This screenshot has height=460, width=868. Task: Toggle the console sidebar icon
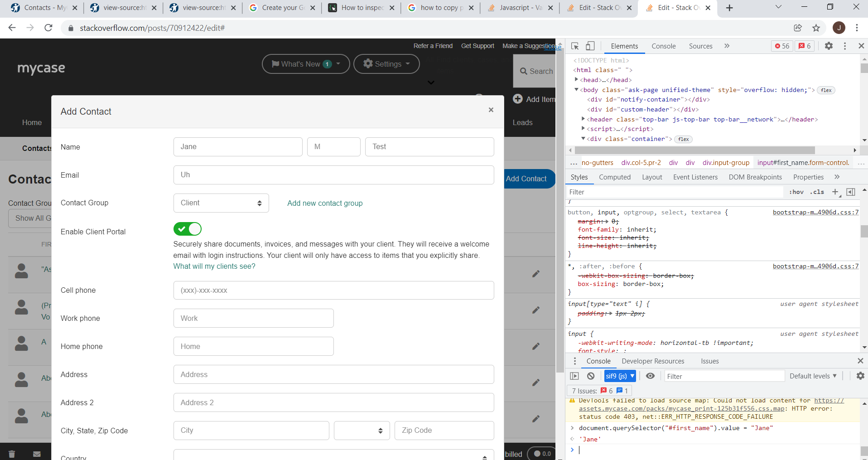tap(574, 376)
